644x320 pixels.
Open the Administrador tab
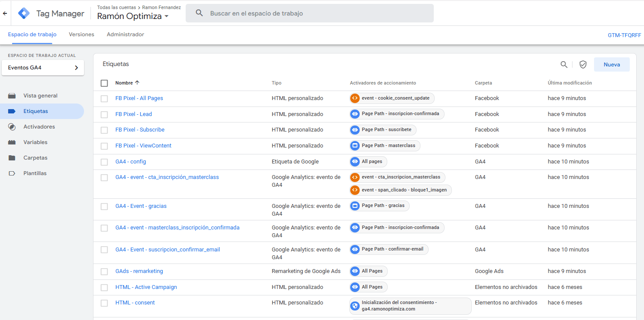[125, 34]
